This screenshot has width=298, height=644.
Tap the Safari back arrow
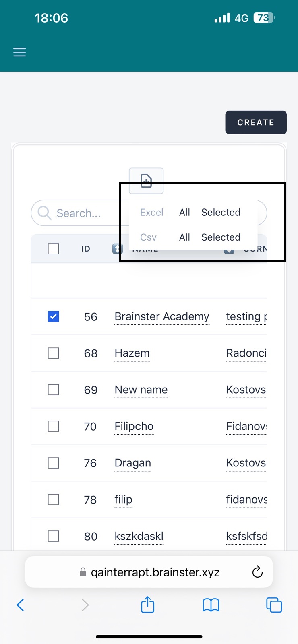[x=21, y=605]
